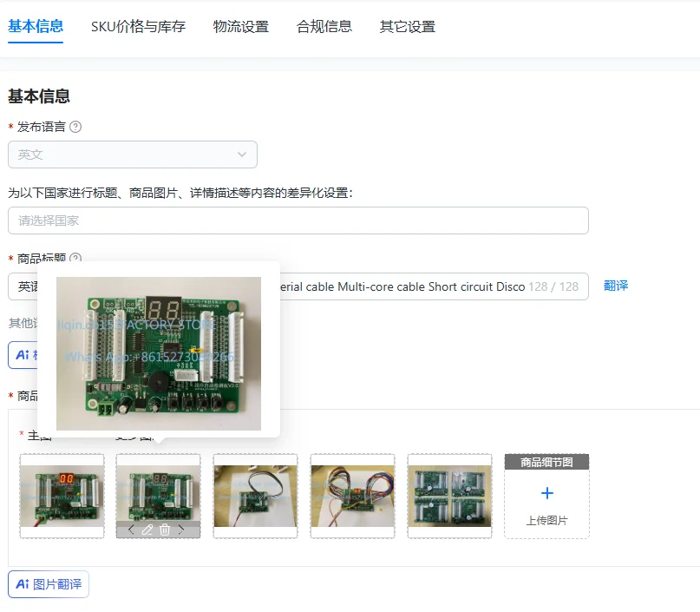This screenshot has width=700, height=612.
Task: Select the main image thumbnail with red display
Action: click(62, 496)
